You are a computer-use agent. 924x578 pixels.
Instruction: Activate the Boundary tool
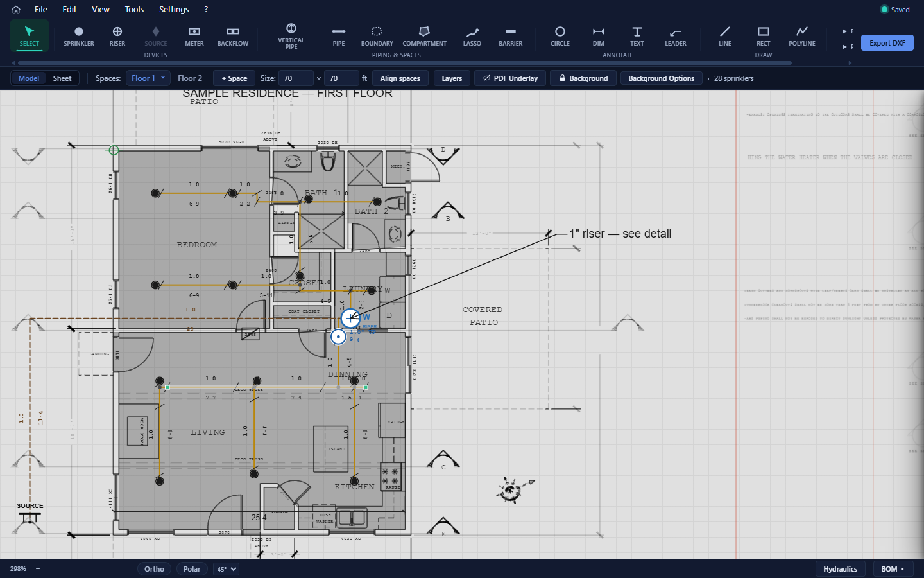pos(377,36)
